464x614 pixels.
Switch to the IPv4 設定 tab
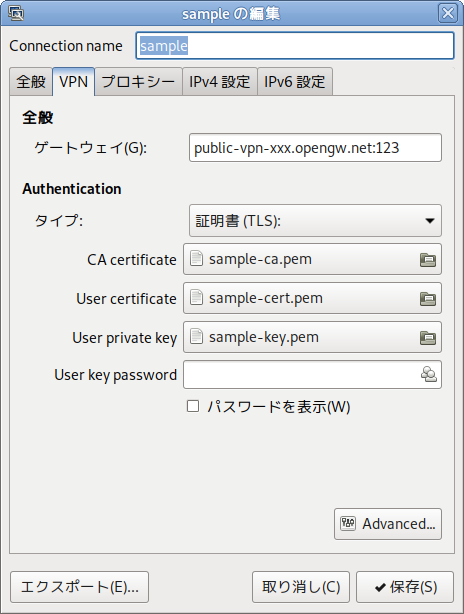tap(220, 81)
